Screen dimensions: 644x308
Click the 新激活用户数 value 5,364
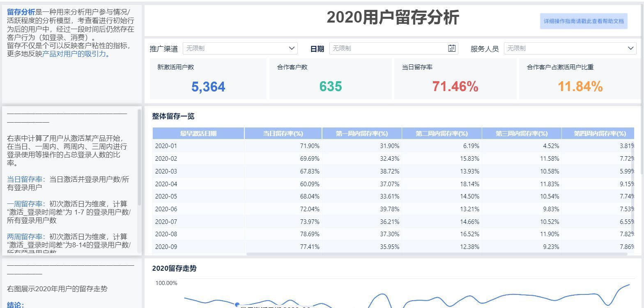click(208, 87)
